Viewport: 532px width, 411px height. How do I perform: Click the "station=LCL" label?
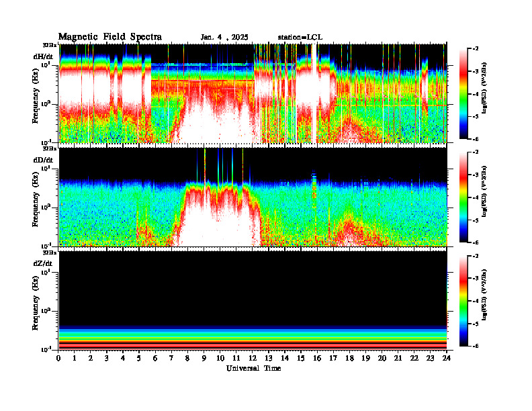pos(300,38)
